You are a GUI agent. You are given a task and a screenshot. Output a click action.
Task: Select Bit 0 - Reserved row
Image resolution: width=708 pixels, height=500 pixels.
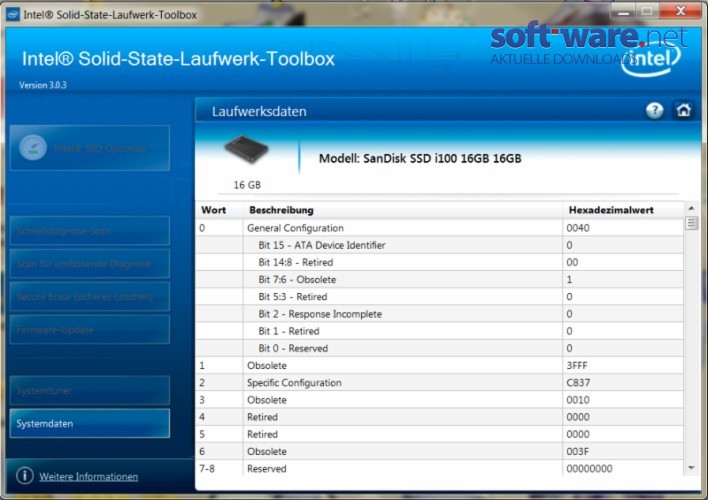pyautogui.click(x=440, y=348)
